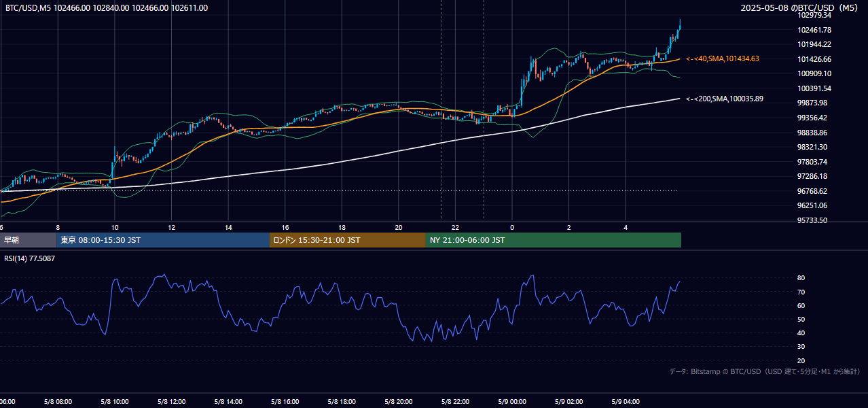The width and height of the screenshot is (868, 408).
Task: Click hour 0 on the price chart time axis
Action: (x=512, y=227)
